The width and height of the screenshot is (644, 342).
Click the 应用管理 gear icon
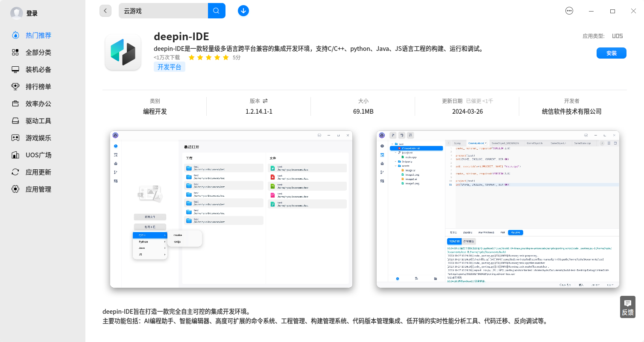click(15, 189)
